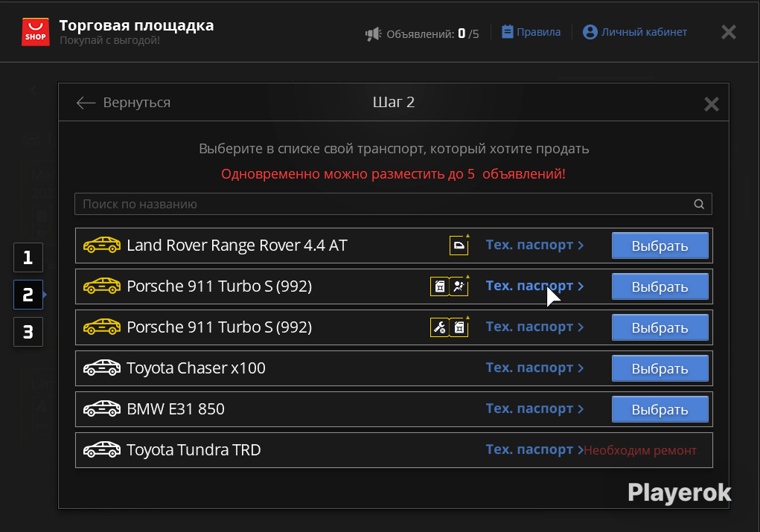Click the Шаг 2 heading
The height and width of the screenshot is (532, 760).
tap(394, 102)
